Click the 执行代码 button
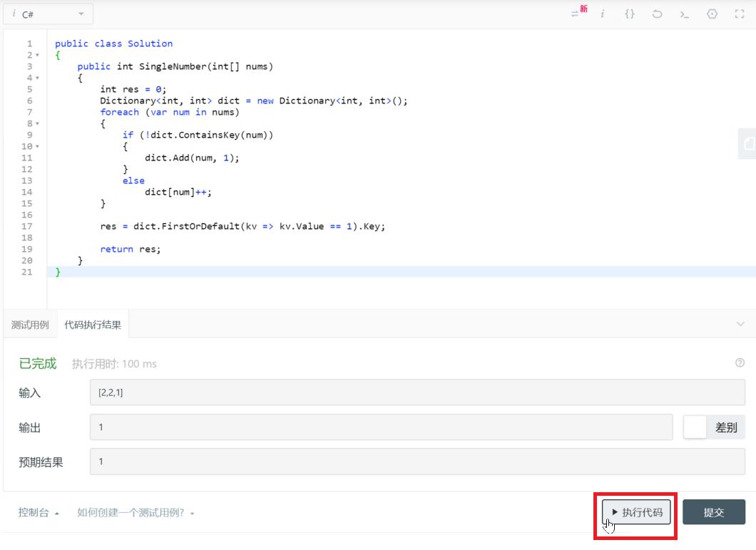756x550 pixels. (634, 511)
